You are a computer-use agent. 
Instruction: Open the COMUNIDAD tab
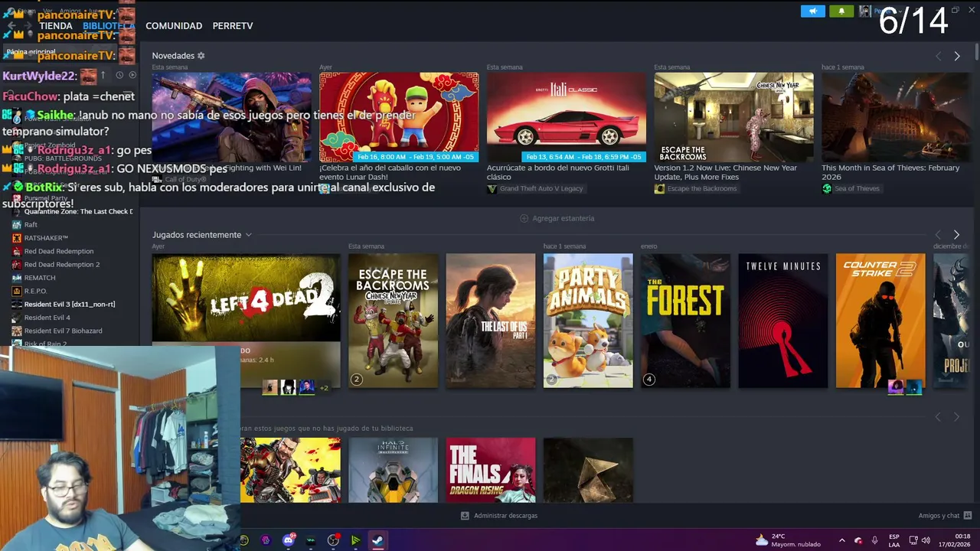click(x=174, y=26)
